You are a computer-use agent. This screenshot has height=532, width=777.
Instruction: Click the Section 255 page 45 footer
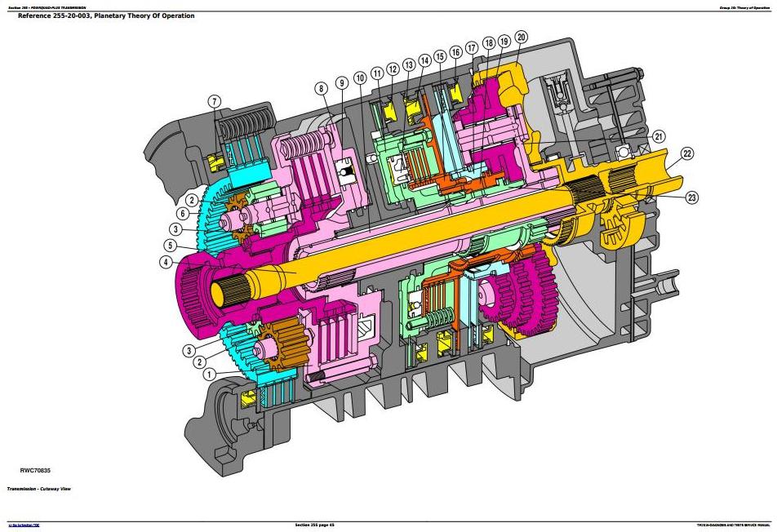coord(315,525)
